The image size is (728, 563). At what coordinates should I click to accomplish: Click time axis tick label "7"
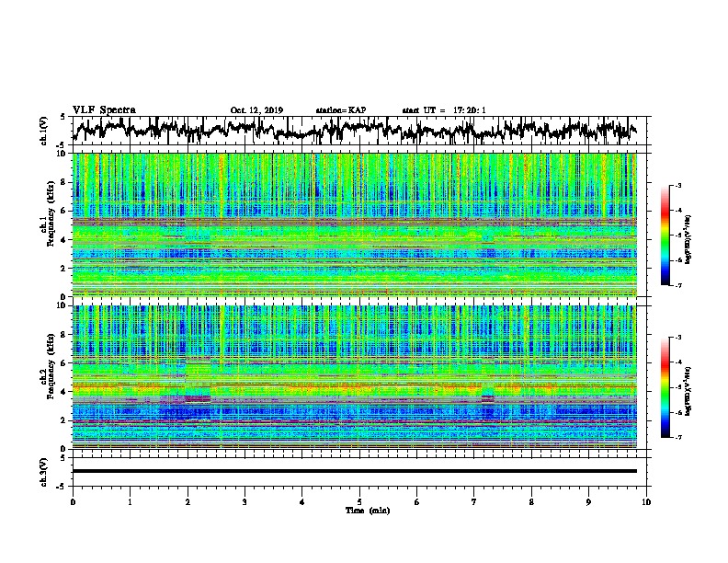pyautogui.click(x=474, y=501)
